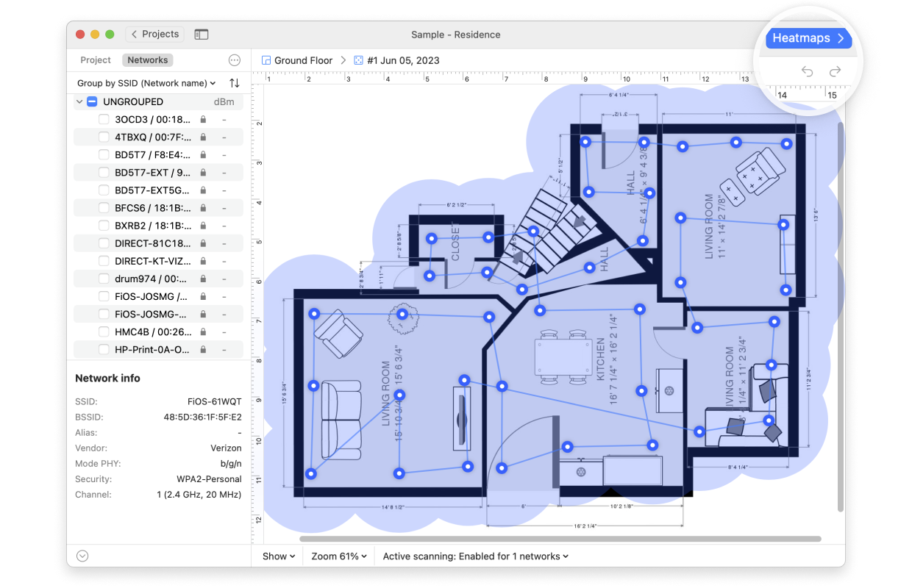Toggle the UNGROUPED group checkbox

point(92,101)
